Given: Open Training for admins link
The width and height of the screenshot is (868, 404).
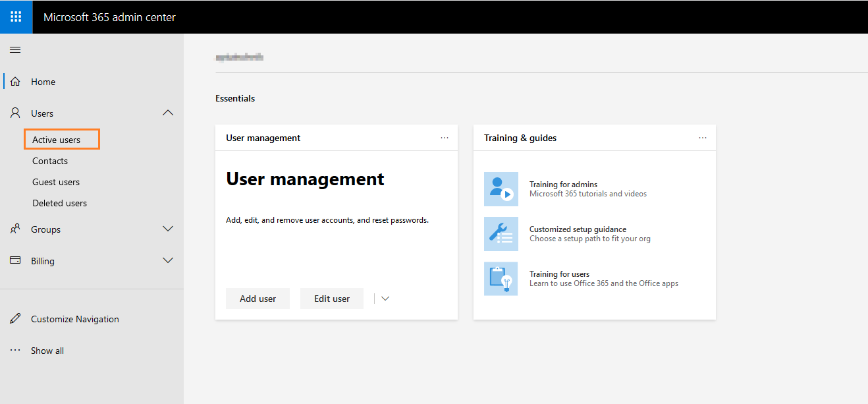Looking at the screenshot, I should coord(563,185).
